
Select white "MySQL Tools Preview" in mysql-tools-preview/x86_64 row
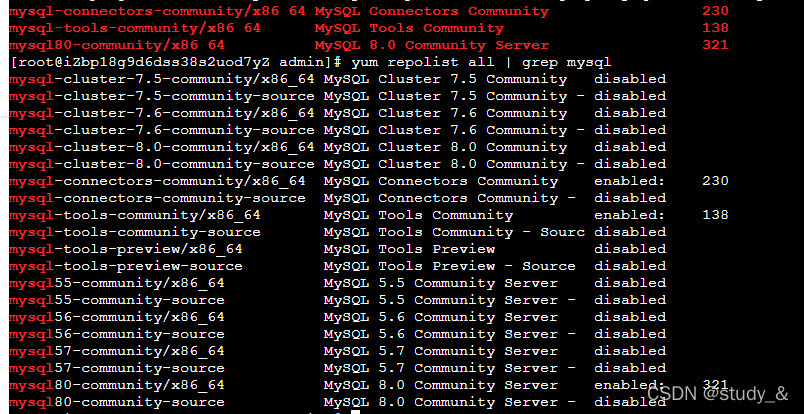(x=409, y=249)
